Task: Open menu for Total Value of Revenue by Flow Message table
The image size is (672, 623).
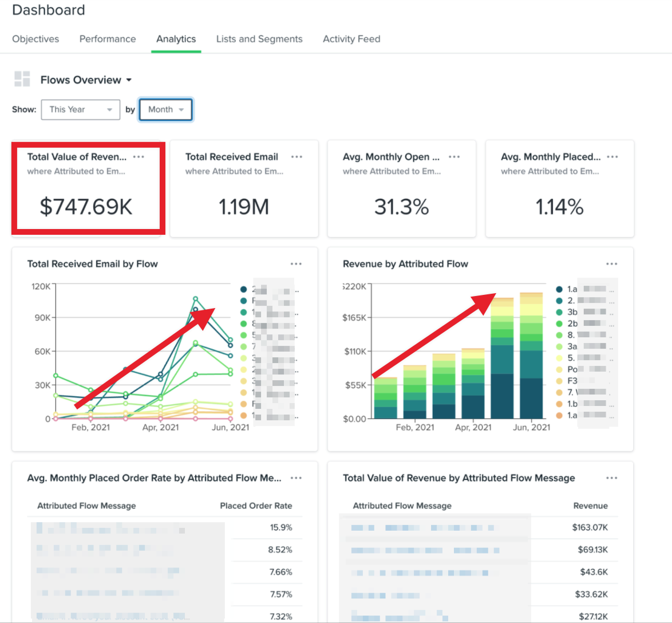Action: (612, 478)
